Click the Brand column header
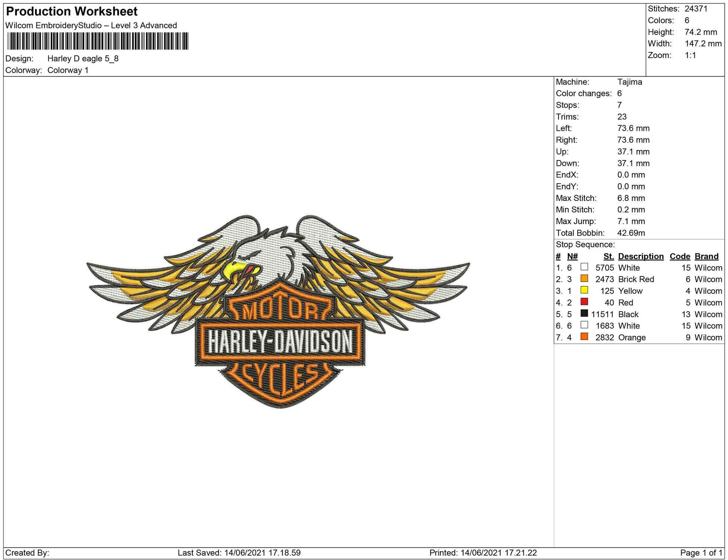Screen dimensions: 728x560 (706, 256)
